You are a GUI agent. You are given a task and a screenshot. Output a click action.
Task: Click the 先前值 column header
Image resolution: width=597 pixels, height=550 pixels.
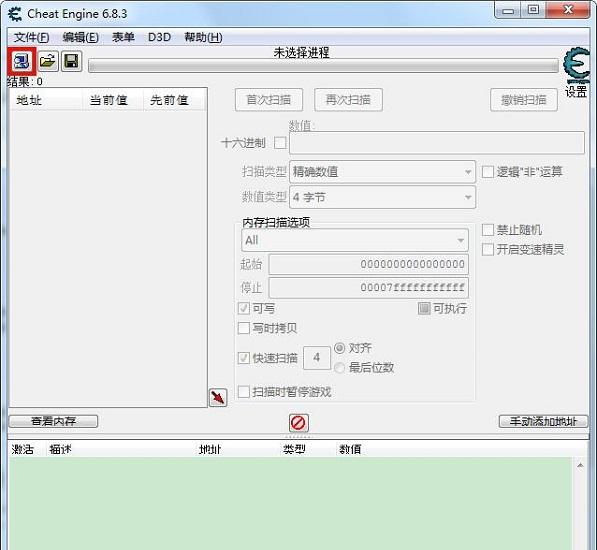(175, 100)
